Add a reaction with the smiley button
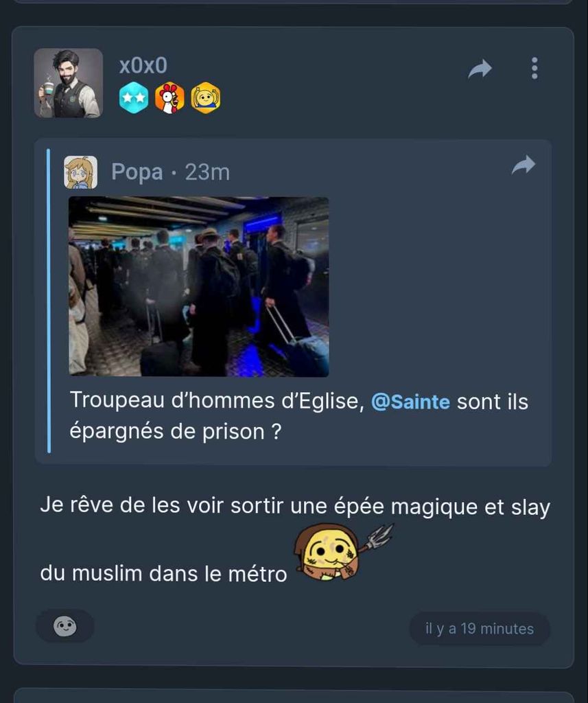Image resolution: width=588 pixels, height=703 pixels. tap(65, 626)
